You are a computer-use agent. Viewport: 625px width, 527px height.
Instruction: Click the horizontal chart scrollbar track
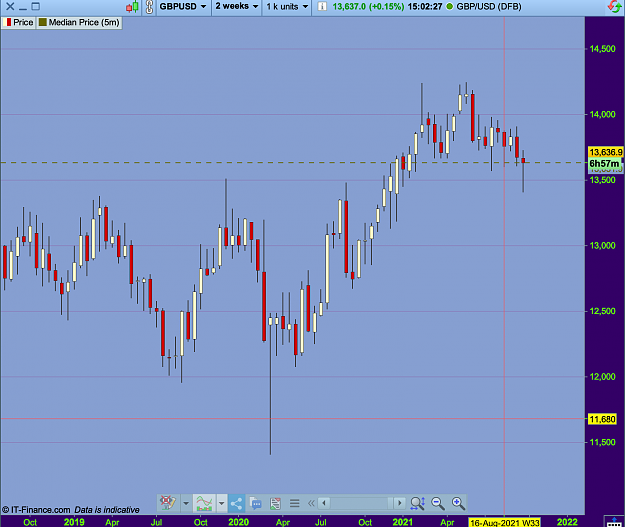[x=362, y=503]
